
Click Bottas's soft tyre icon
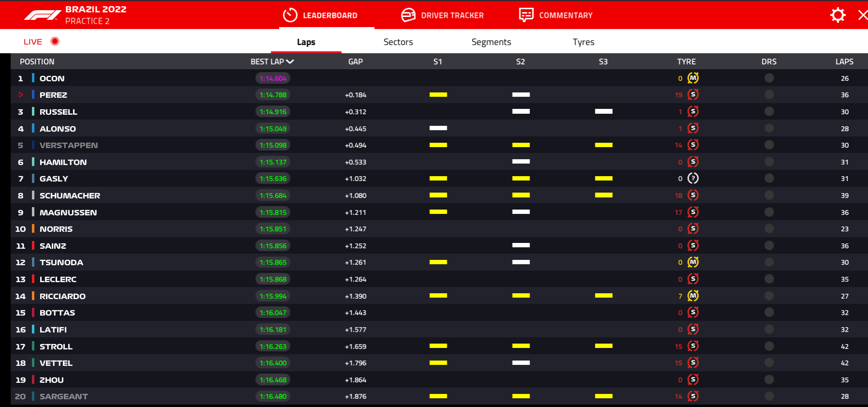pyautogui.click(x=693, y=313)
